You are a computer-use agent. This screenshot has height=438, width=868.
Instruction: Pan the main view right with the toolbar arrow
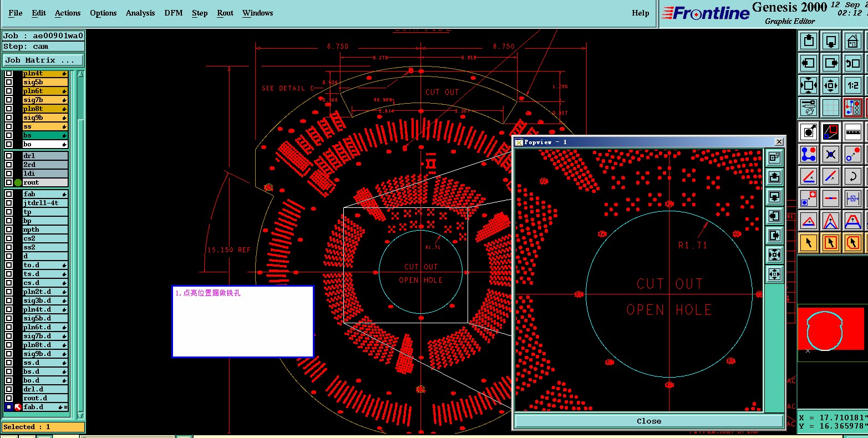coord(831,63)
